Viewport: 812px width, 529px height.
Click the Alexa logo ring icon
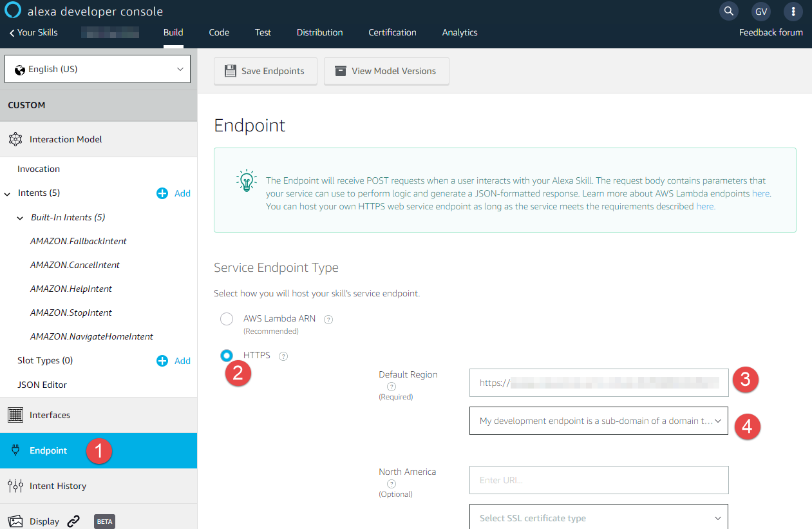click(x=13, y=10)
